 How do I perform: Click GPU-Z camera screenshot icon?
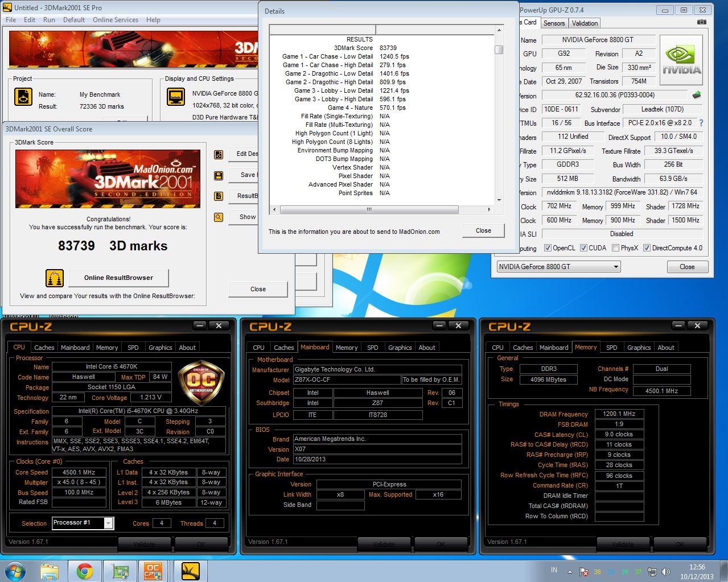coord(702,22)
